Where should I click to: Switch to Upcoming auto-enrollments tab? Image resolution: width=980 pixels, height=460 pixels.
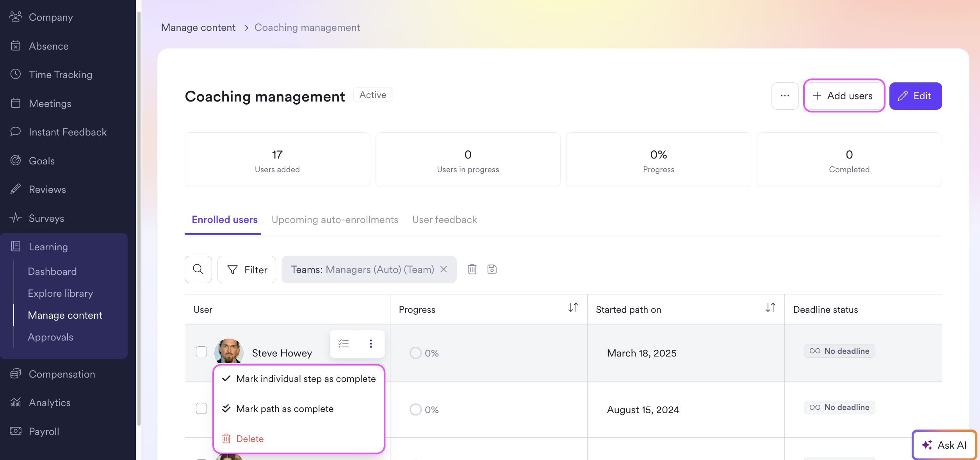coord(335,219)
